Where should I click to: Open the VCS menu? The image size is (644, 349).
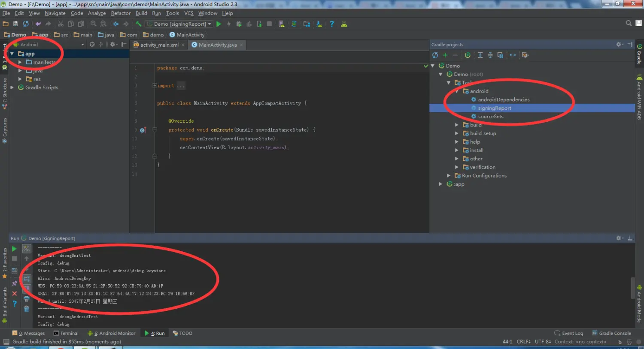point(189,13)
